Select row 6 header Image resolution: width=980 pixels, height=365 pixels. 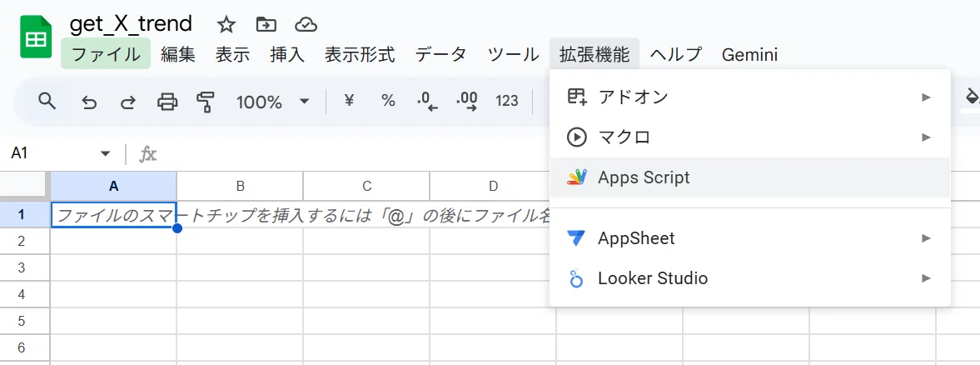[25, 347]
